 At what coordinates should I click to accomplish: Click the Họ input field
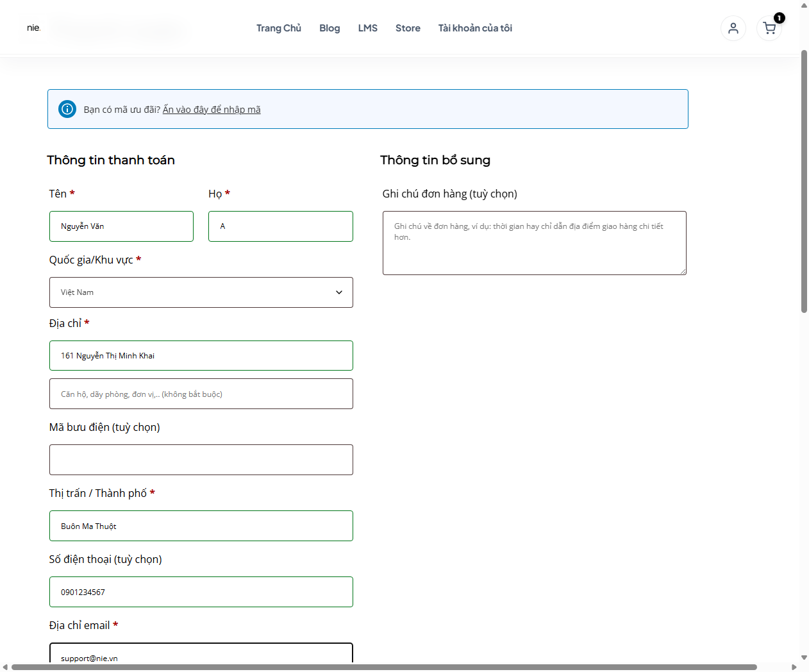(281, 226)
